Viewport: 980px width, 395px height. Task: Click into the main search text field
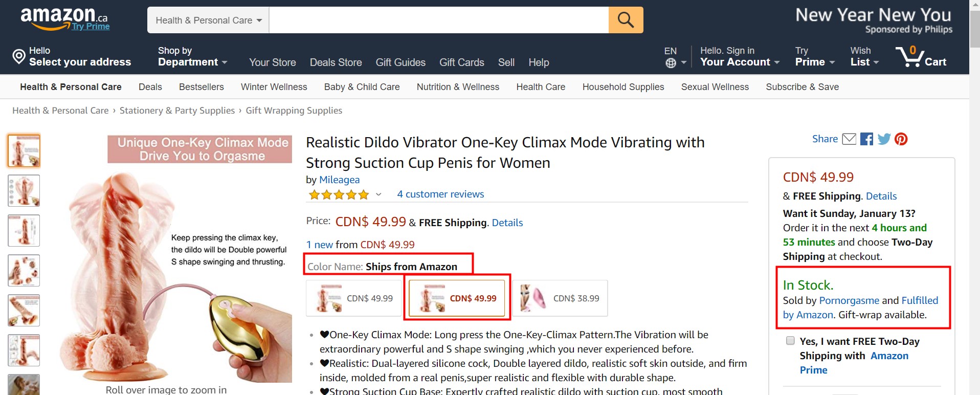tap(439, 20)
